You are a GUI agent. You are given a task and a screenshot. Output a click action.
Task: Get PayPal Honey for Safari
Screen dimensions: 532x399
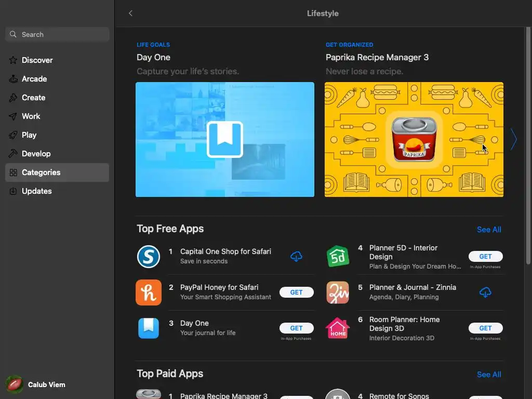pyautogui.click(x=296, y=292)
